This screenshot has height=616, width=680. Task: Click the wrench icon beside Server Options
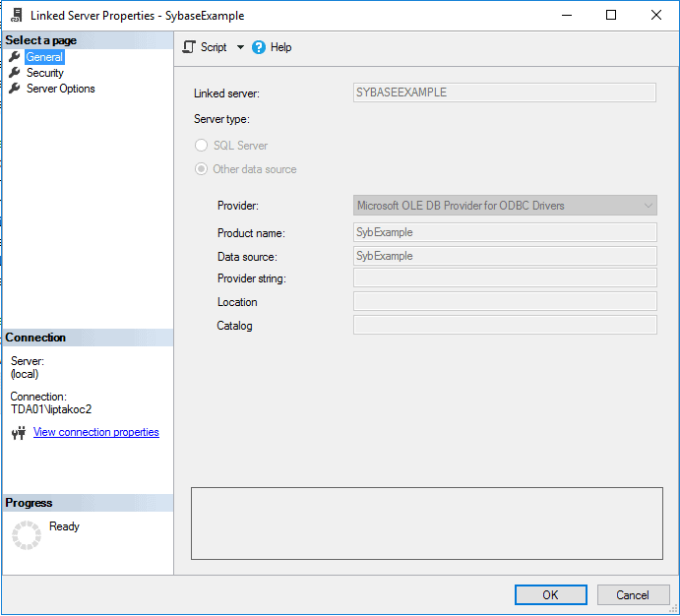click(x=15, y=89)
